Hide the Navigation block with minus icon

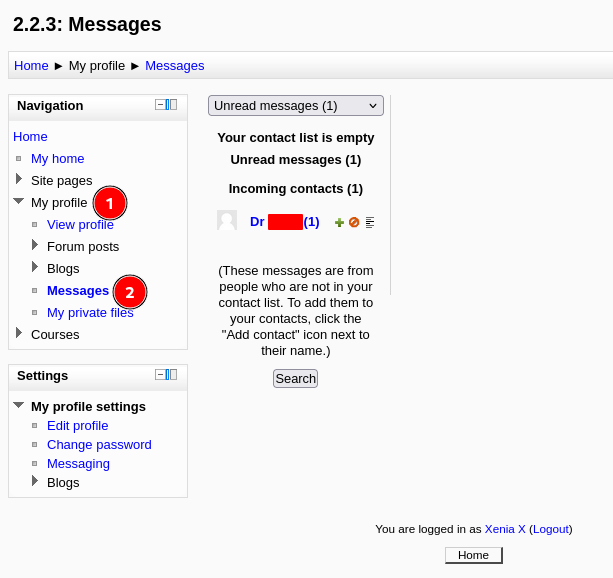(x=160, y=105)
